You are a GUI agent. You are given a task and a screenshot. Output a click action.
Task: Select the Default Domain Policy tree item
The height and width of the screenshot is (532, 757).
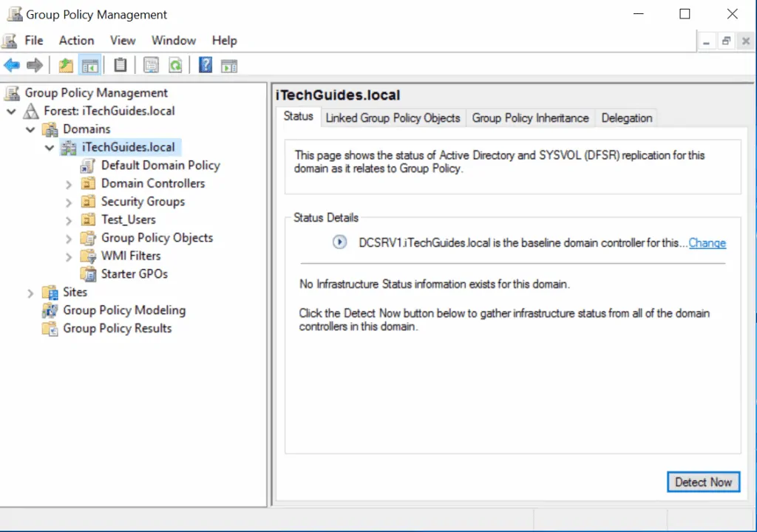[x=160, y=165]
